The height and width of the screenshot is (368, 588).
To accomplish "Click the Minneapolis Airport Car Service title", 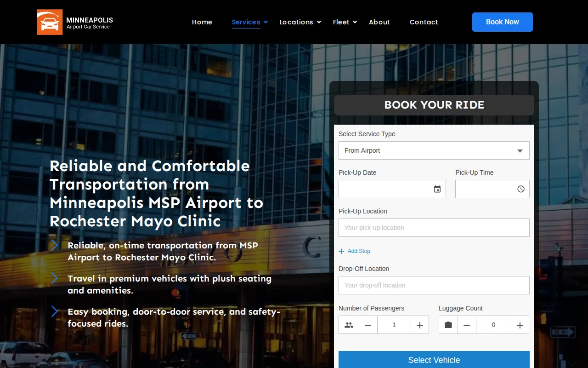I will (x=90, y=23).
